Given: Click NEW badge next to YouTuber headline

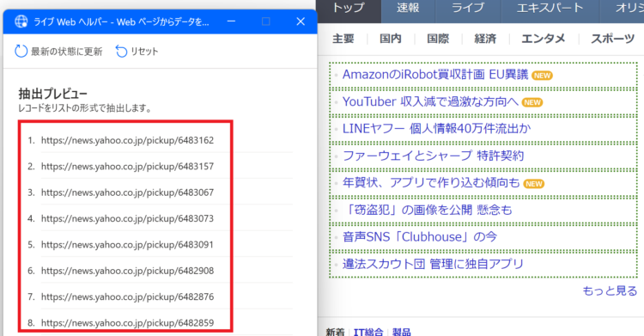Looking at the screenshot, I should (532, 103).
